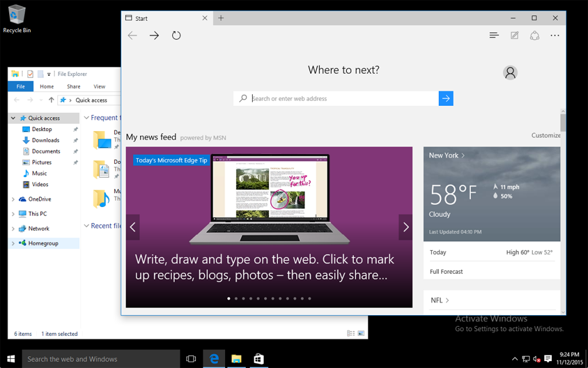Open the Store from the taskbar
This screenshot has height=368, width=588.
(258, 359)
